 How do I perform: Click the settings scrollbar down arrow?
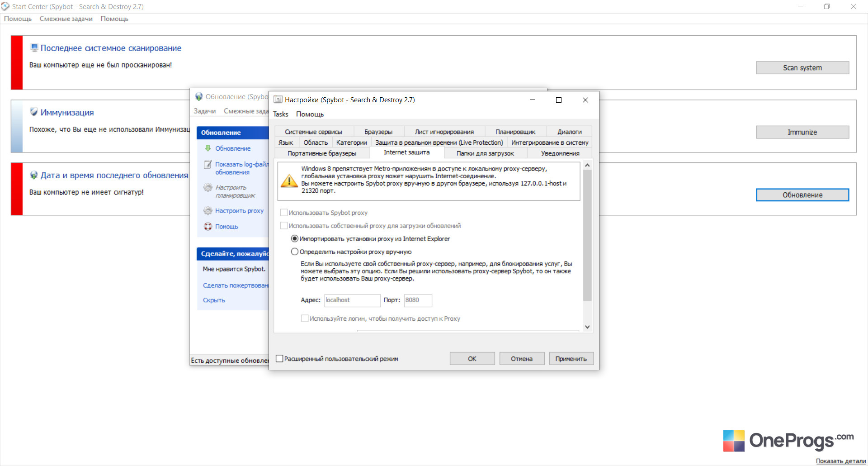(587, 327)
